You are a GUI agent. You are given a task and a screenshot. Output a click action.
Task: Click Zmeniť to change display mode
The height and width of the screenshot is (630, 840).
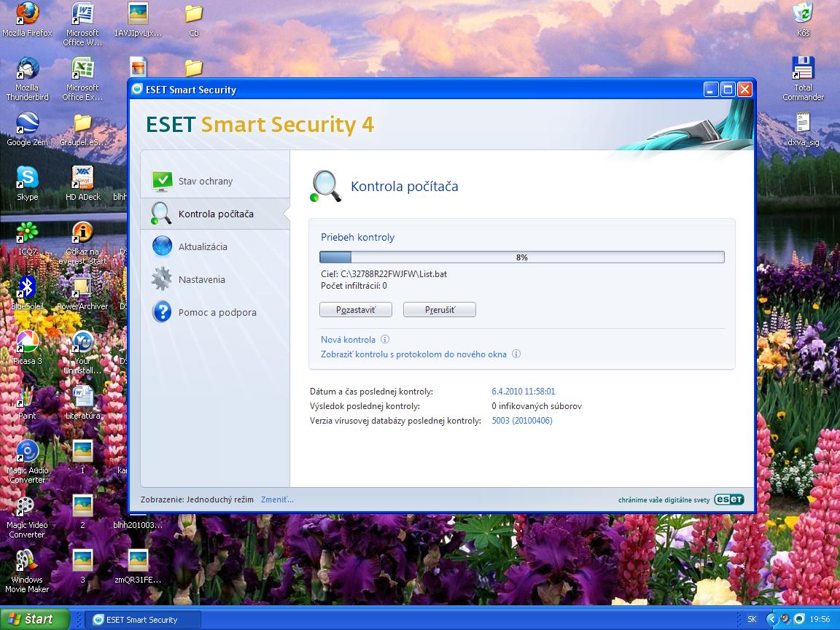[x=277, y=499]
